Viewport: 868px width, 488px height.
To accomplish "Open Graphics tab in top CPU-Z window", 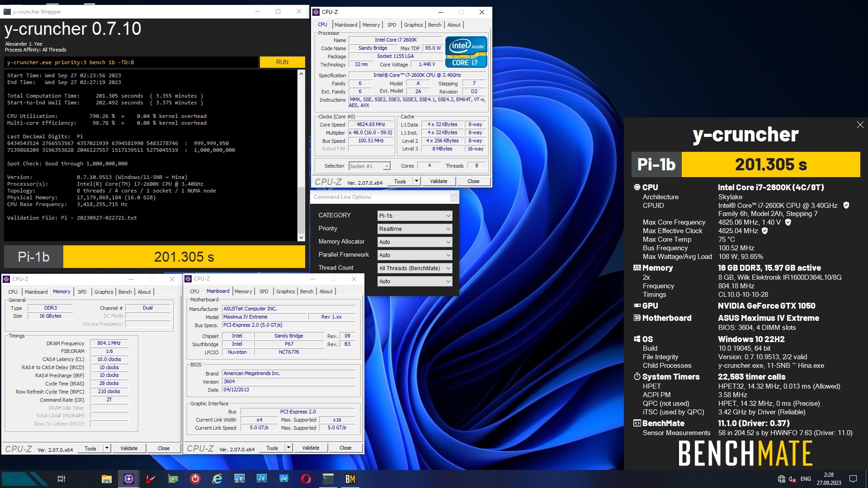I will [413, 25].
